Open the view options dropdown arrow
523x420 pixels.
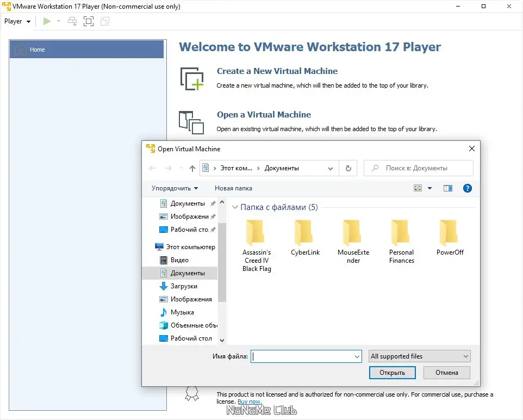[x=429, y=188]
